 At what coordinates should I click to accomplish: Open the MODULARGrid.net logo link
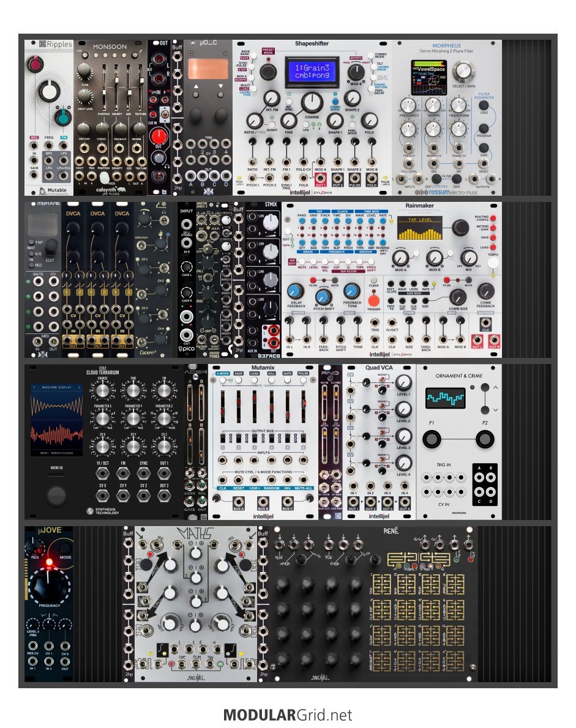pos(288,715)
